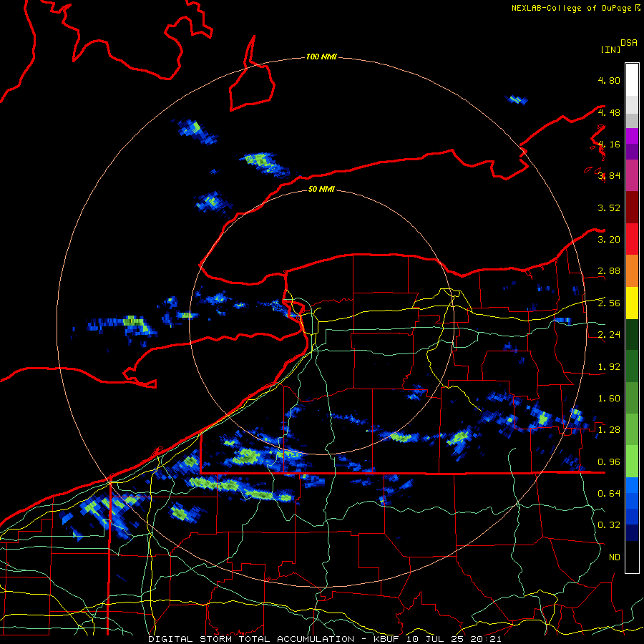Click the 2.88 legend value
The height and width of the screenshot is (644, 644).
tap(609, 271)
